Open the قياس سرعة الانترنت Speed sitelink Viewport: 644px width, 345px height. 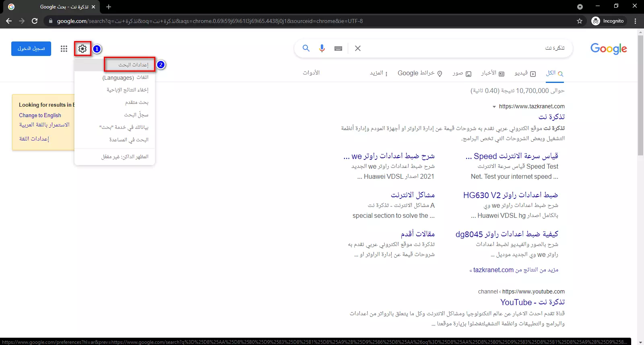(512, 156)
